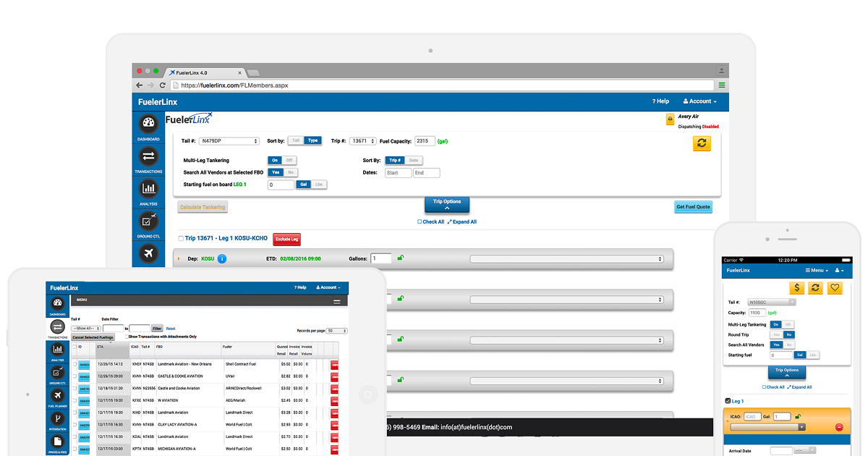Viewport: 868px width, 456px height.
Task: Click the red Exclude Leg button
Action: point(286,239)
